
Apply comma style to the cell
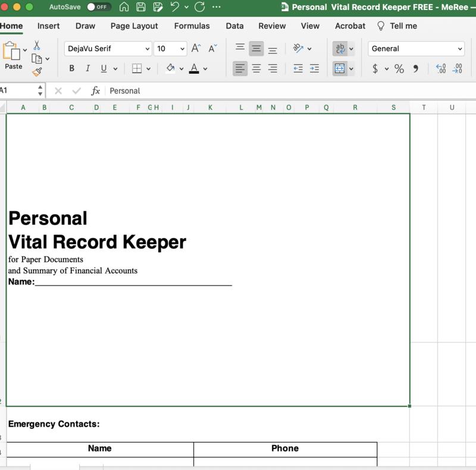[x=415, y=68]
